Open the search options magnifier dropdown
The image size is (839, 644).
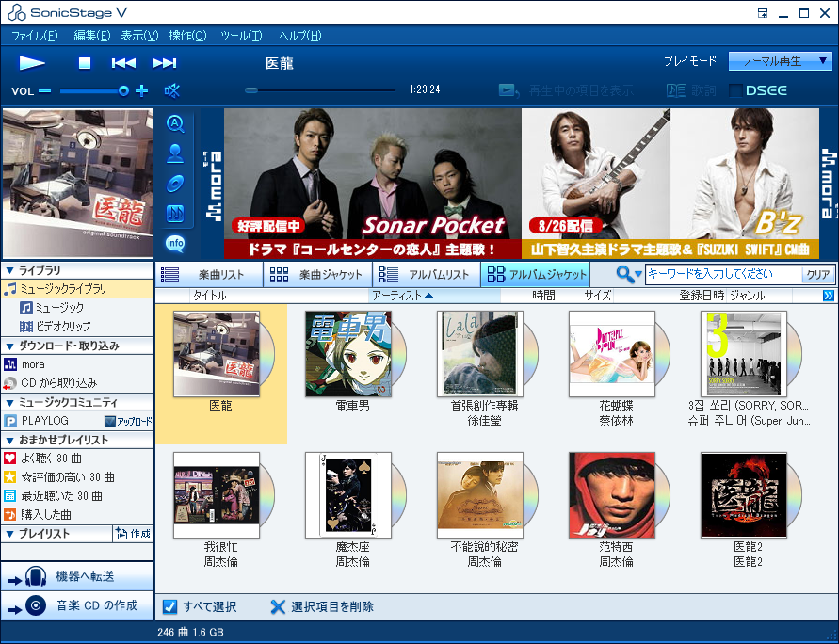(x=628, y=274)
